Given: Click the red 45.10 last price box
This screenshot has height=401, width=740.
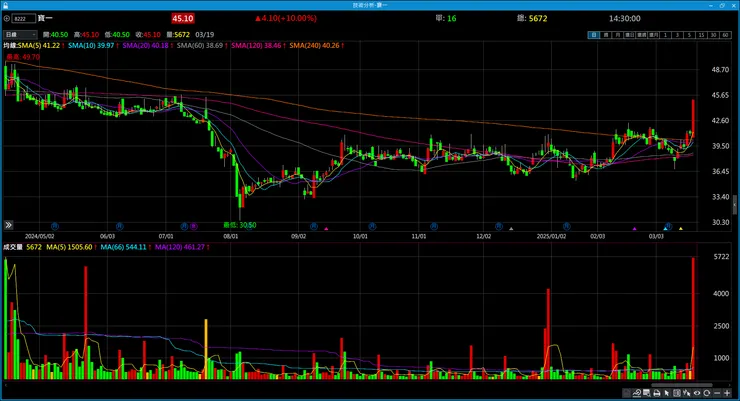Looking at the screenshot, I should pyautogui.click(x=183, y=18).
